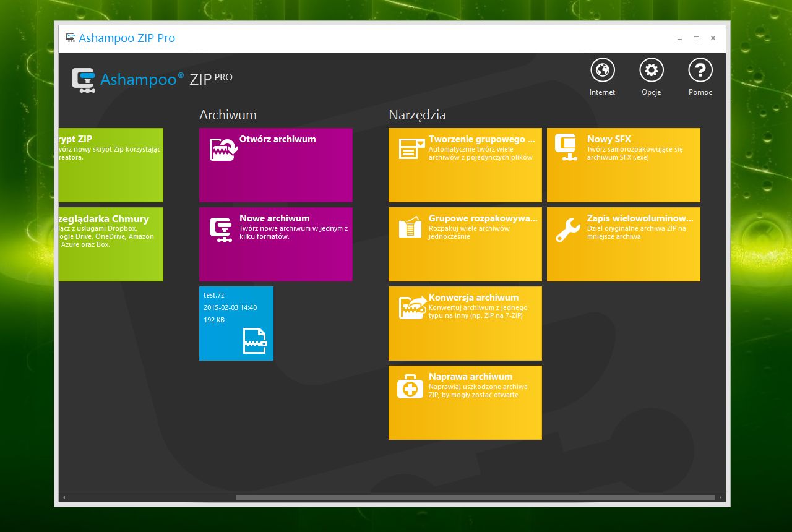
Task: Click the test.7z zipped file icon
Action: point(255,340)
